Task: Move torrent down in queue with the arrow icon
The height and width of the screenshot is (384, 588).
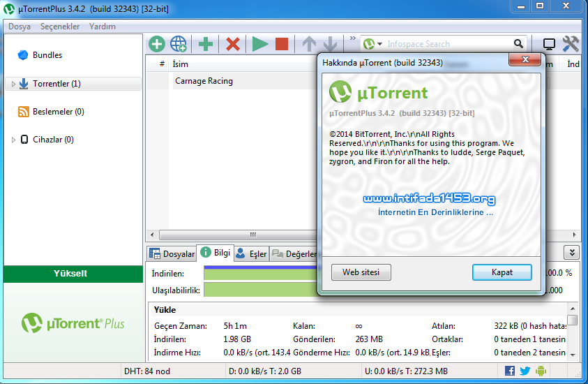Action: point(331,44)
